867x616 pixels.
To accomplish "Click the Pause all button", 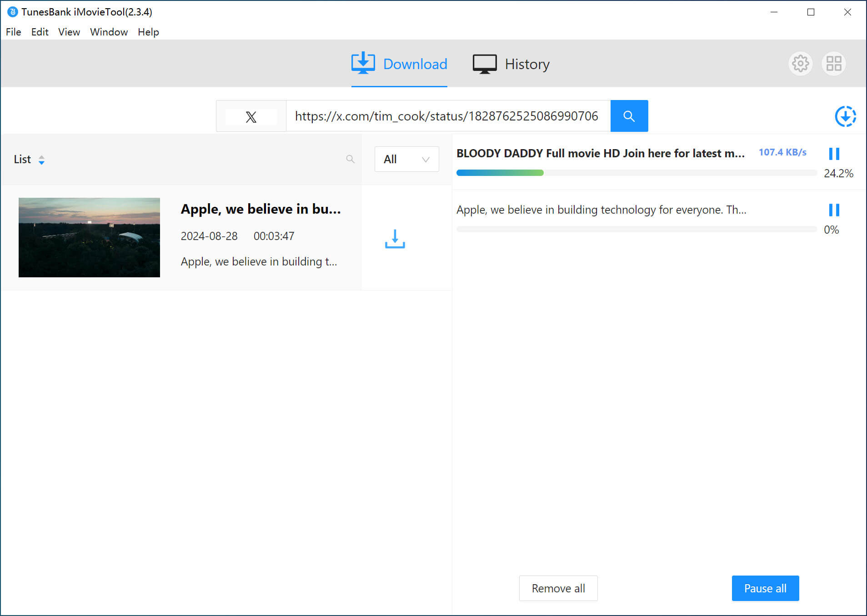I will pos(765,588).
